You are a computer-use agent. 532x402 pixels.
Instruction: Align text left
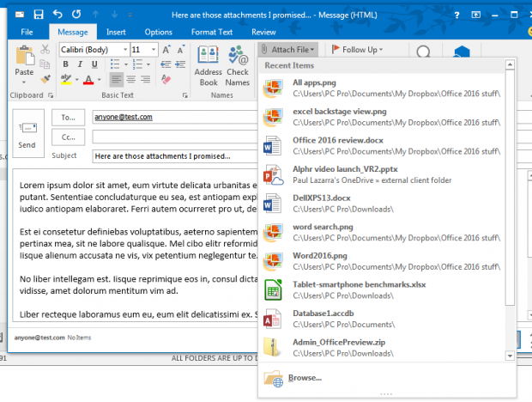tap(117, 79)
